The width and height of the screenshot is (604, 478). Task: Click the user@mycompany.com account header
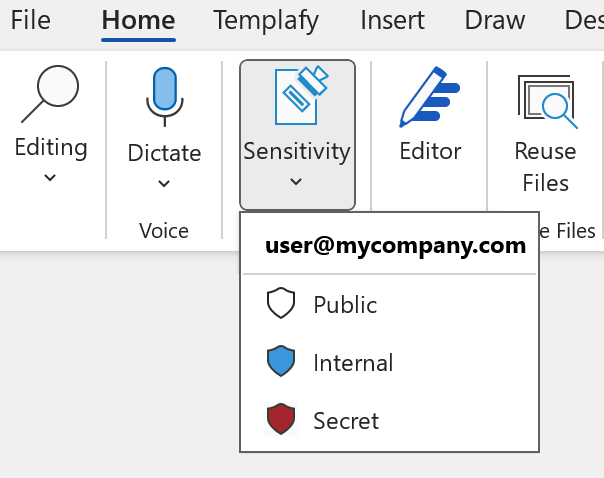(x=395, y=247)
